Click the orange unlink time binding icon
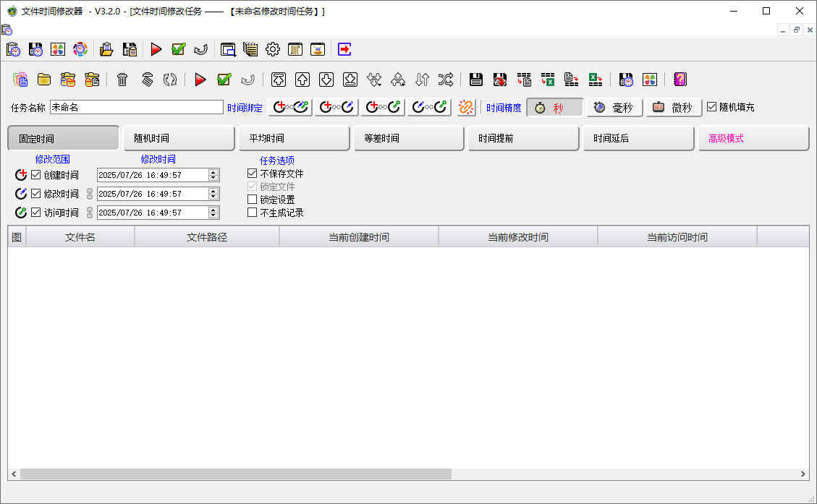This screenshot has height=504, width=817. (x=467, y=107)
